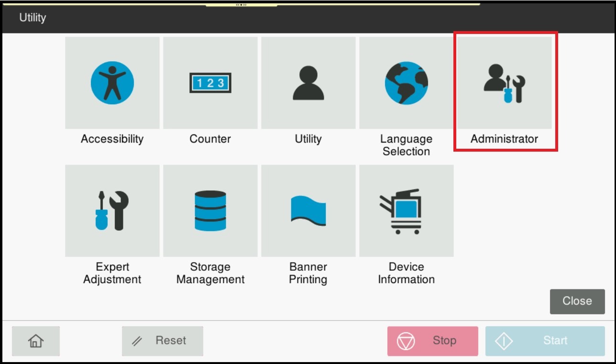This screenshot has width=616, height=364.
Task: Expand the top pull-down handle
Action: (x=241, y=5)
